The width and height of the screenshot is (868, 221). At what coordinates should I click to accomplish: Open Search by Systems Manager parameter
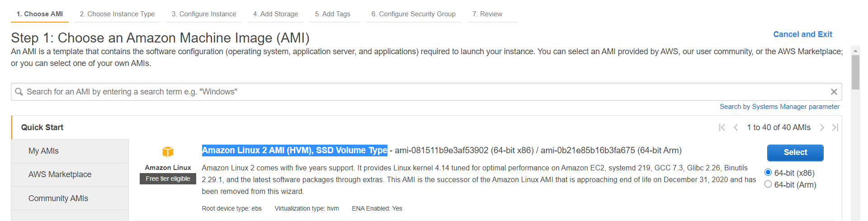(x=779, y=107)
